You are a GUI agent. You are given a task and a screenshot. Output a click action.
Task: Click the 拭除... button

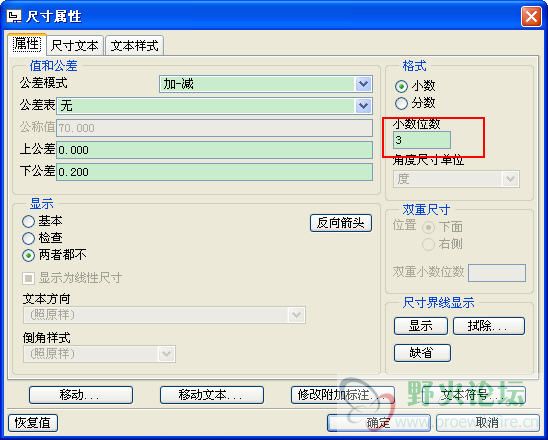(489, 326)
